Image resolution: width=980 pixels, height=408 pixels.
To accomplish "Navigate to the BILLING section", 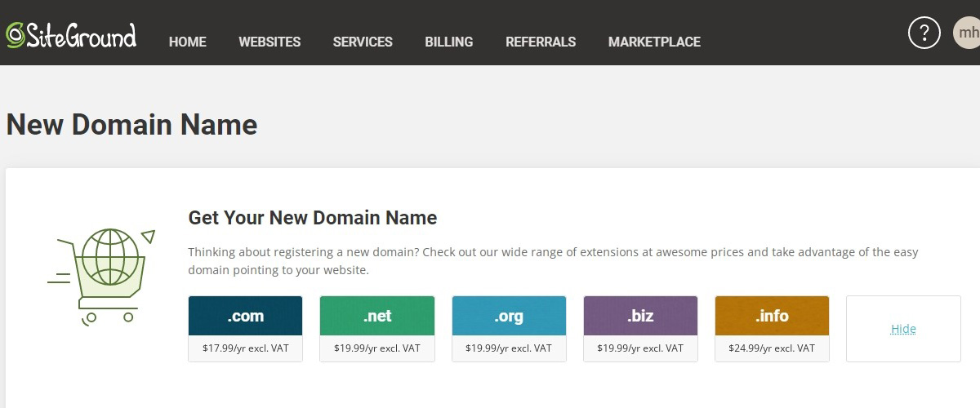I will coord(449,42).
